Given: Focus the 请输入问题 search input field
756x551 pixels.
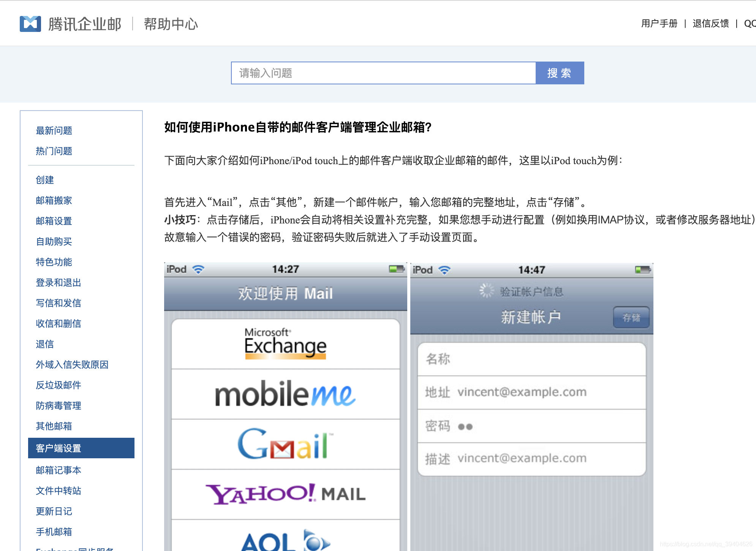Looking at the screenshot, I should click(384, 73).
